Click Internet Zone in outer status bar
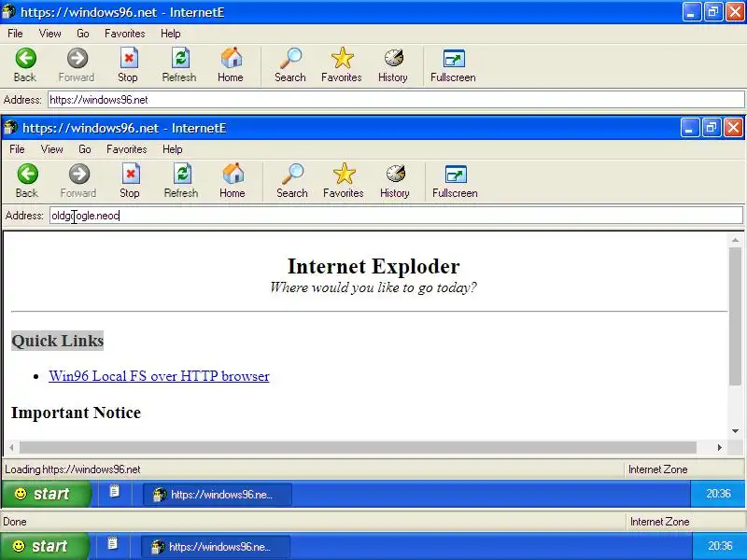 tap(660, 522)
